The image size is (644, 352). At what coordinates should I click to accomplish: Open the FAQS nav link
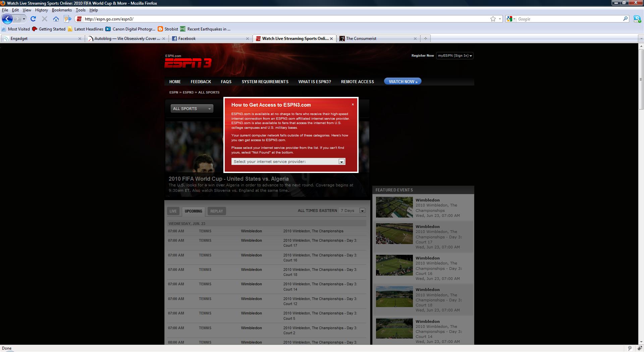[226, 82]
